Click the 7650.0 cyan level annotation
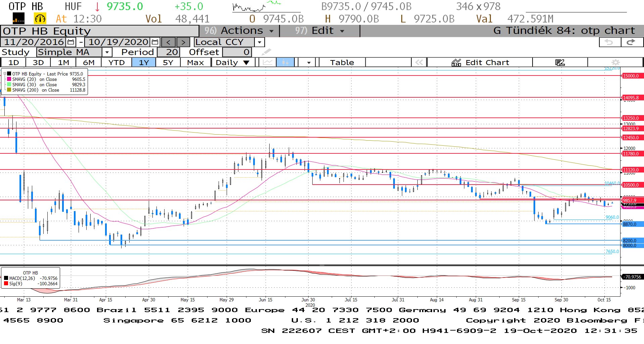This screenshot has height=344, width=644. pyautogui.click(x=612, y=251)
